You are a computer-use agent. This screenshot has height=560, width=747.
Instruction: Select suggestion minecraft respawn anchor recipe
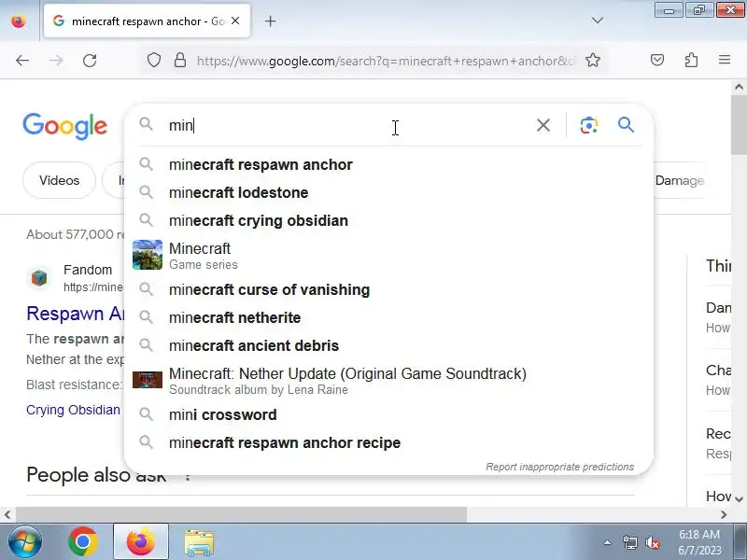pyautogui.click(x=389, y=442)
